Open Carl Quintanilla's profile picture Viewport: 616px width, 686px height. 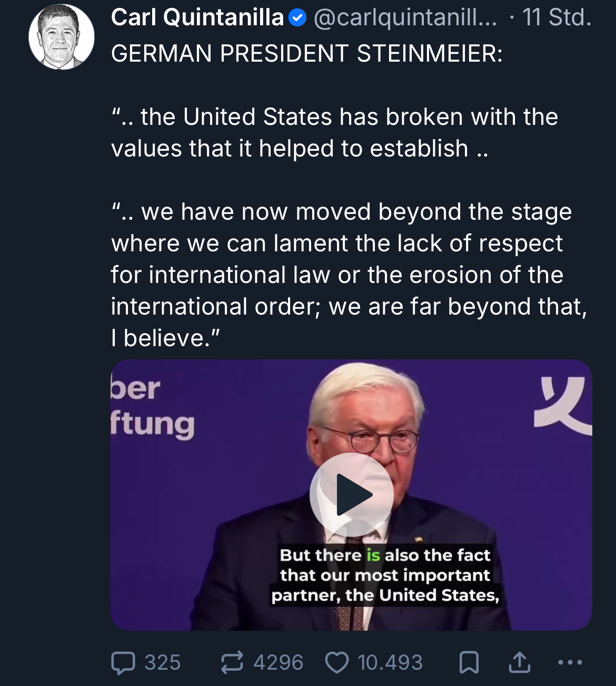[x=62, y=37]
